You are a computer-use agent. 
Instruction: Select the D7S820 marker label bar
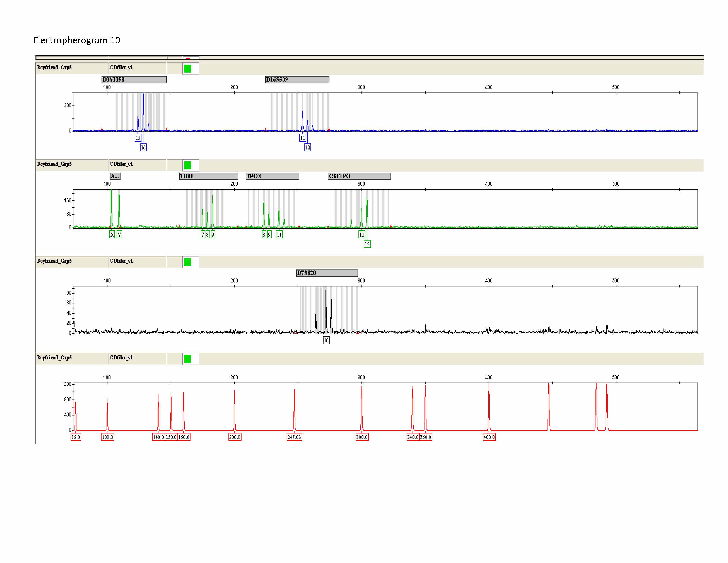[327, 273]
